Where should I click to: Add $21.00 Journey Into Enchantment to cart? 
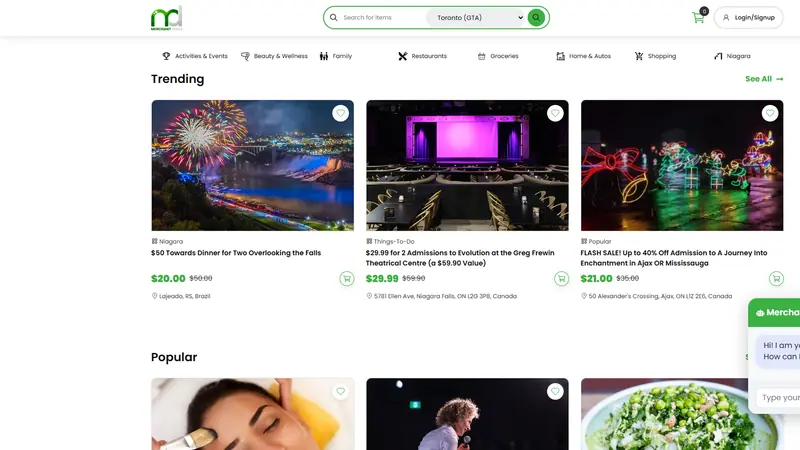[x=777, y=279]
